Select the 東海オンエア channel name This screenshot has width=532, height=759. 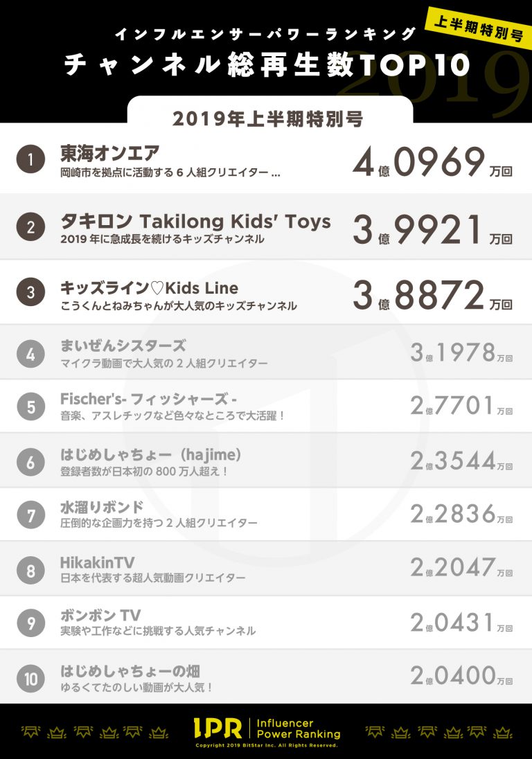tap(110, 153)
